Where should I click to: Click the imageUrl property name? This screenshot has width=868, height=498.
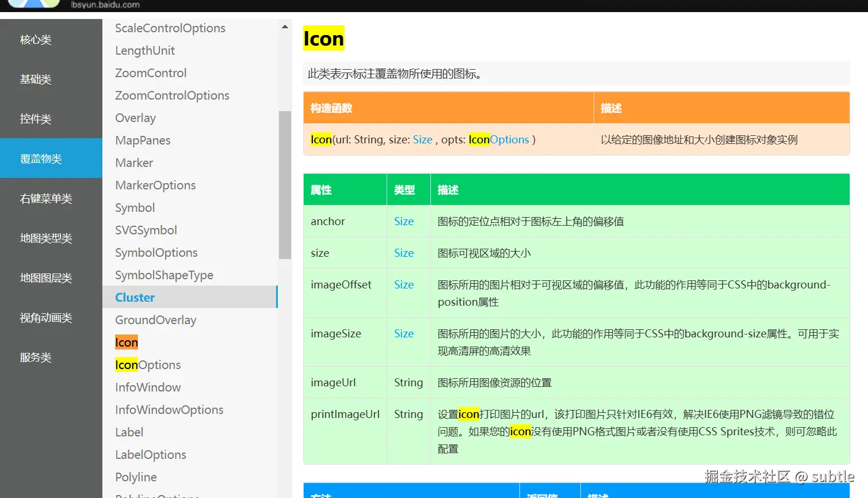click(333, 382)
